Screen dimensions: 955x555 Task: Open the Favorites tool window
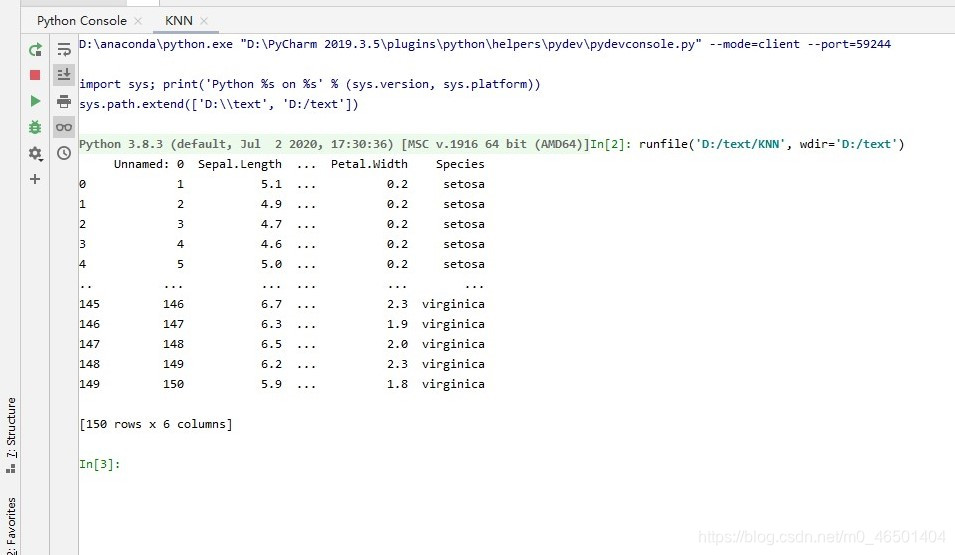pos(11,525)
